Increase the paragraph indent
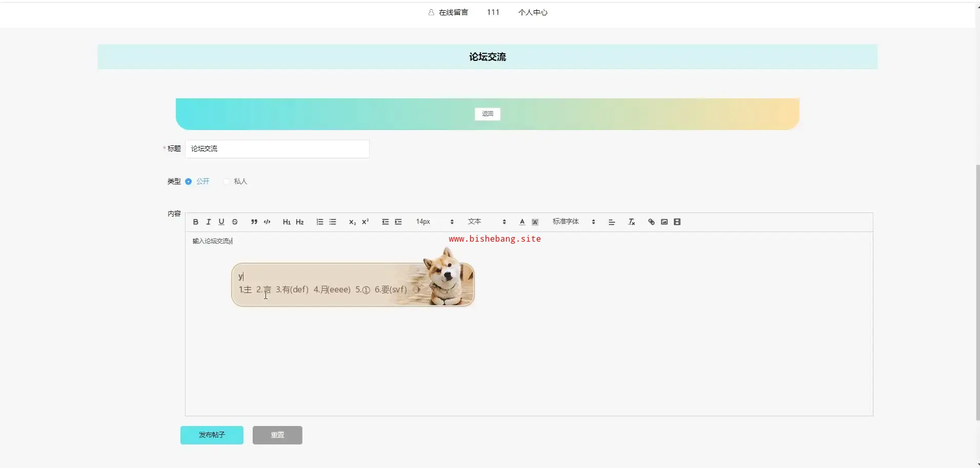980x468 pixels. (398, 222)
